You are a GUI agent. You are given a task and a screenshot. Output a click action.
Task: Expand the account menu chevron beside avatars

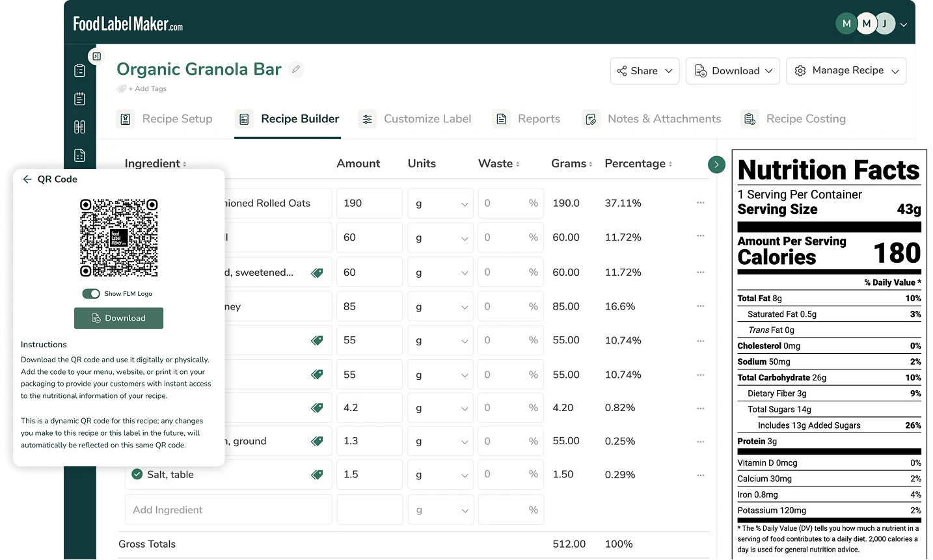[904, 25]
